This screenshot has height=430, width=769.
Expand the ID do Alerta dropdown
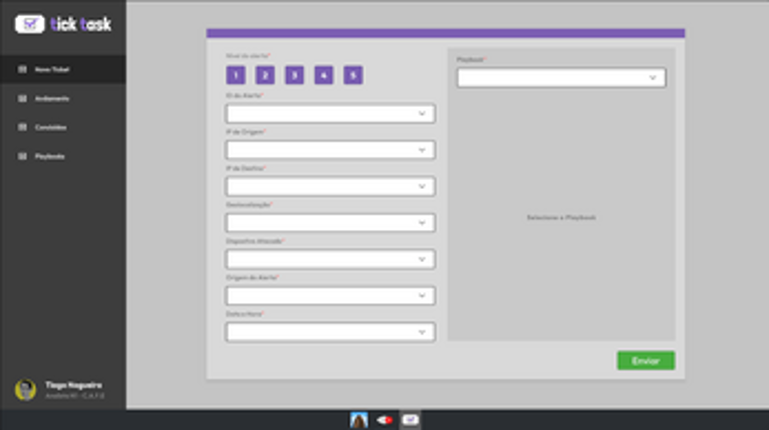click(x=330, y=114)
